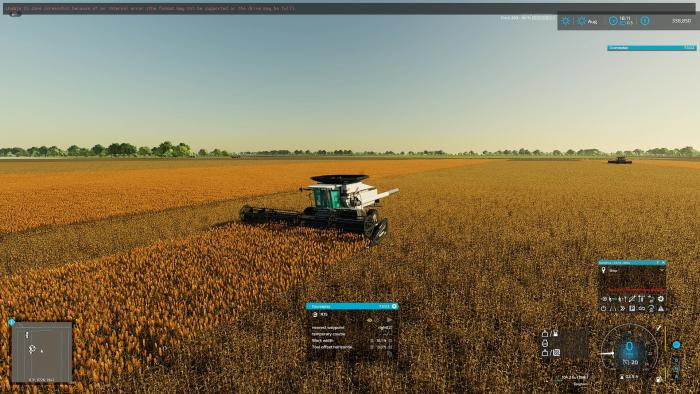This screenshot has height=394, width=700.
Task: Click the vehicle icon in Courseplay panel
Action: [315, 314]
